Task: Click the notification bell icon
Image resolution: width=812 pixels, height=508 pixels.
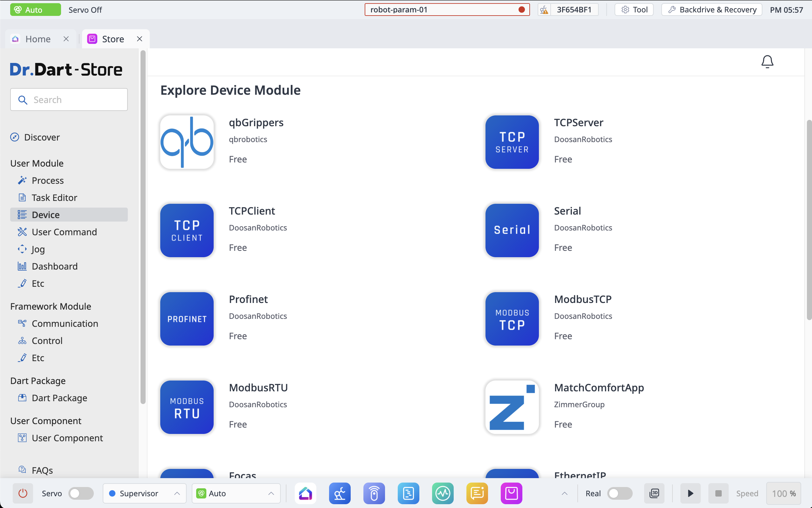Action: click(767, 61)
